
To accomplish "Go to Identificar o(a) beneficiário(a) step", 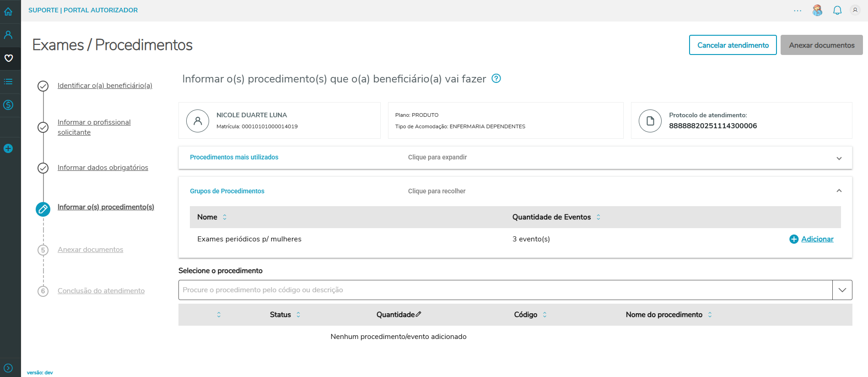I will (x=105, y=86).
